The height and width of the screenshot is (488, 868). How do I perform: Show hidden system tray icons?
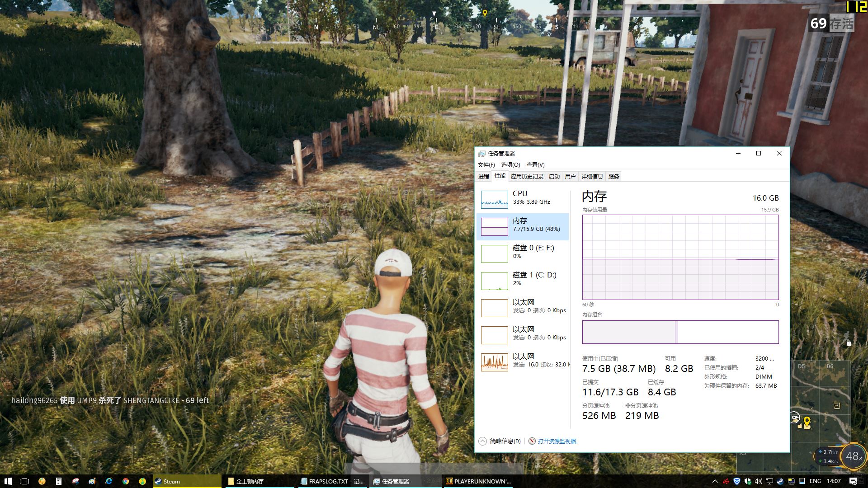click(x=715, y=481)
